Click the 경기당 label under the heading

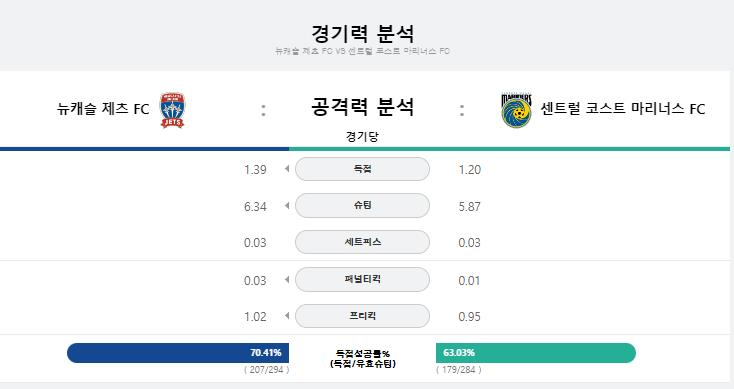[x=362, y=137]
